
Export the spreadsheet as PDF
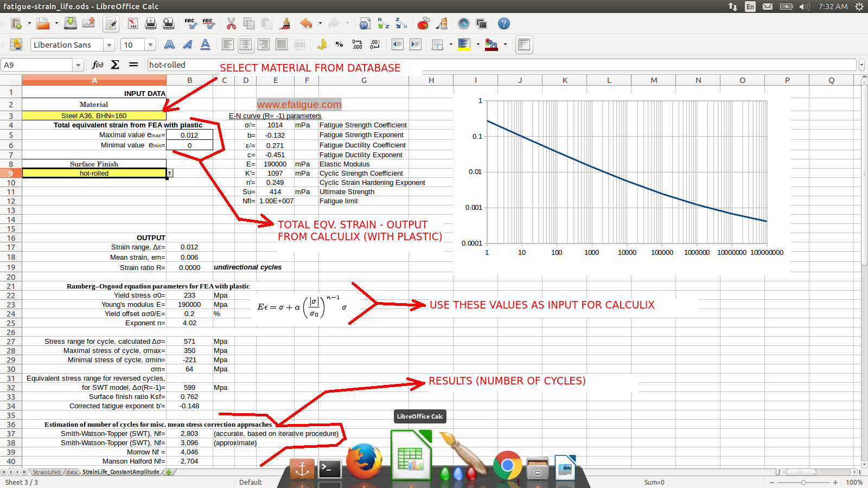pos(133,23)
